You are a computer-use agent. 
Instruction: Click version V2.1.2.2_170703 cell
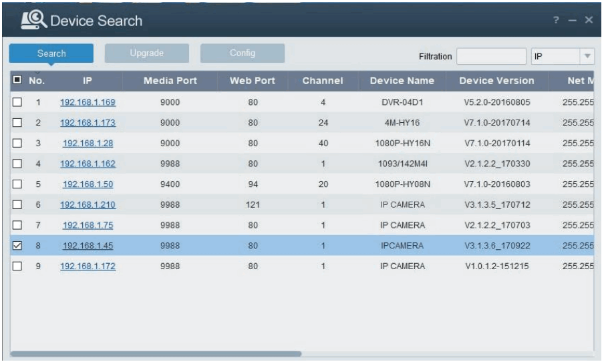point(497,225)
